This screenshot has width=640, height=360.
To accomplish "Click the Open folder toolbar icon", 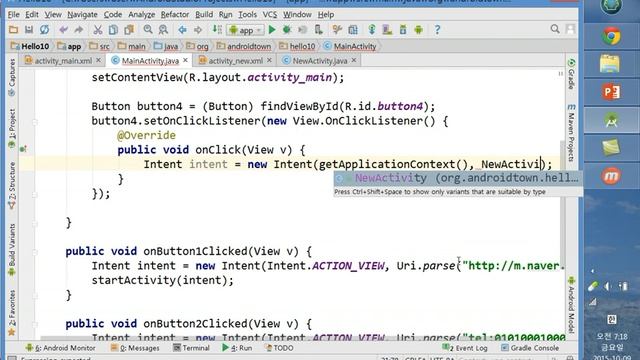I will coord(13,30).
